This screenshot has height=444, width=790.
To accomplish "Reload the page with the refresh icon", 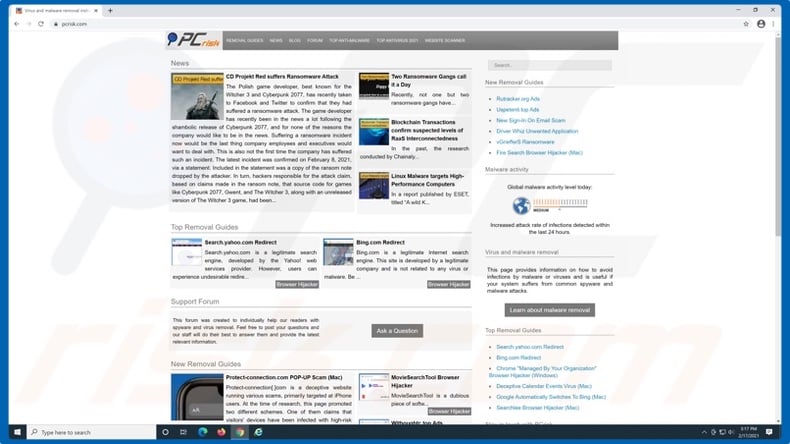I will [x=41, y=24].
